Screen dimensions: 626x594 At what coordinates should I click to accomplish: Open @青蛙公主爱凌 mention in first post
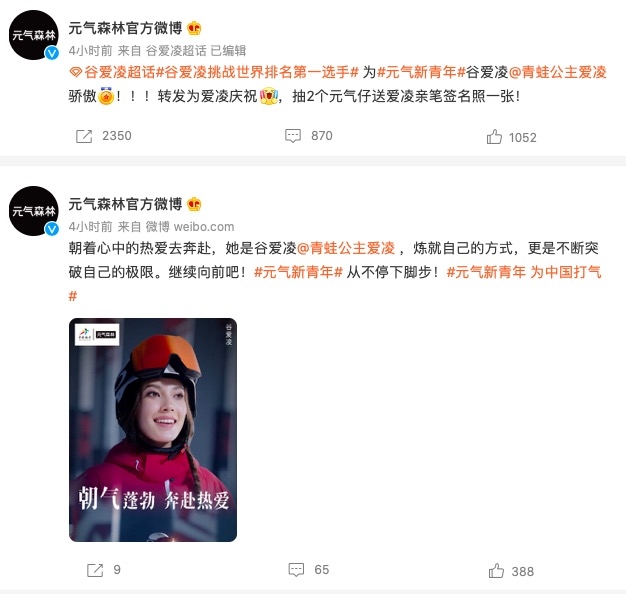tap(558, 72)
